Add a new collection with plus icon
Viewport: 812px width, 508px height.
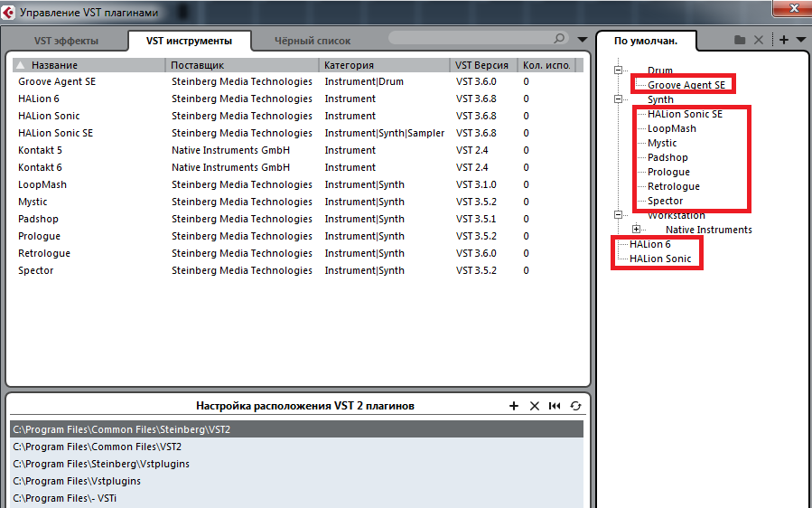(x=783, y=40)
